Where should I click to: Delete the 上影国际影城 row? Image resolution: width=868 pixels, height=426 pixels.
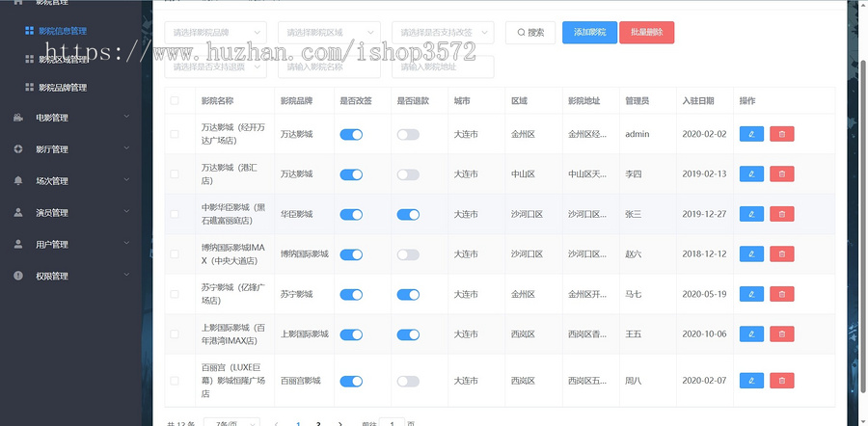tap(781, 333)
